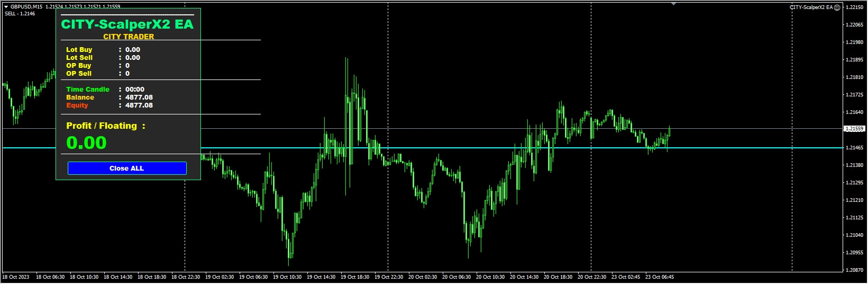Click the Lot Buy label
The width and height of the screenshot is (868, 284).
coord(79,50)
